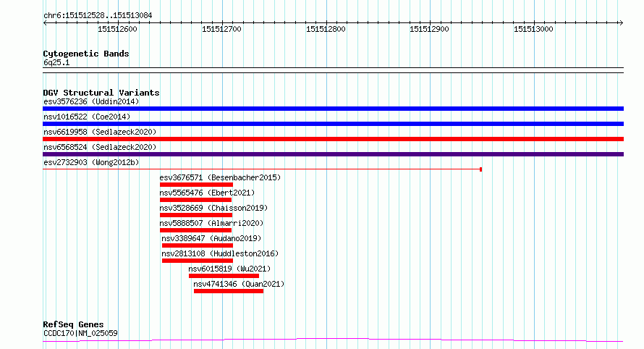Click the RefSeq Genes track heading
644x349 pixels.
click(73, 325)
